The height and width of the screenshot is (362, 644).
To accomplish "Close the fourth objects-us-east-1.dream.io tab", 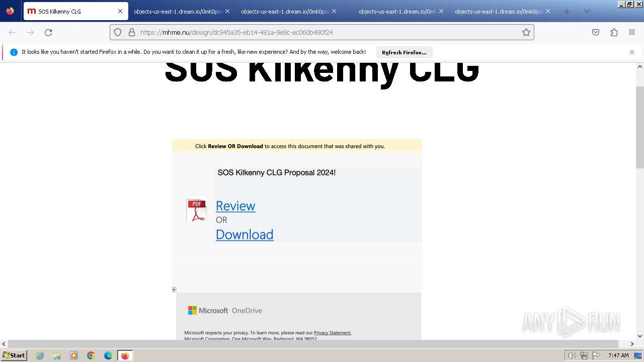I will [548, 11].
